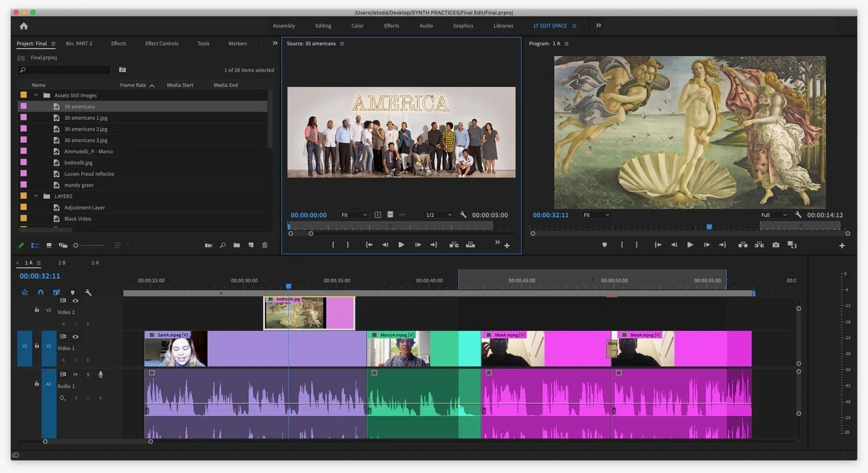868x473 pixels.
Task: Create a new bin with the folder icon
Action: tap(237, 245)
